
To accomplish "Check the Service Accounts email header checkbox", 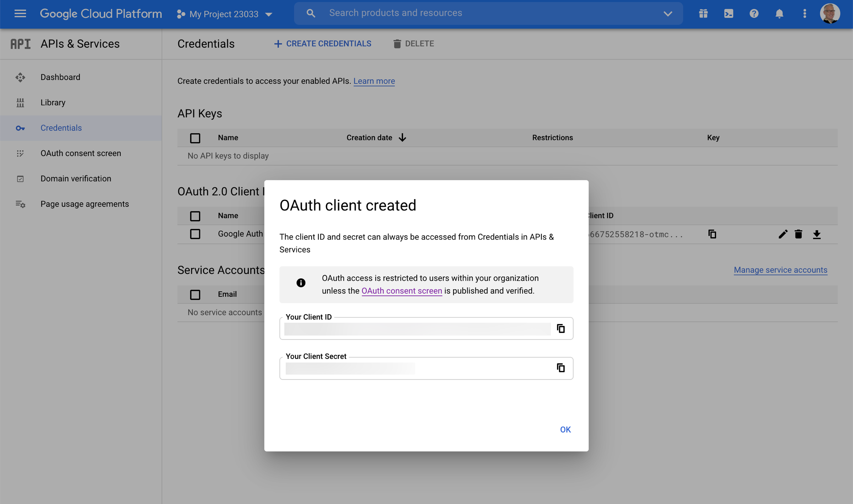I will tap(195, 295).
